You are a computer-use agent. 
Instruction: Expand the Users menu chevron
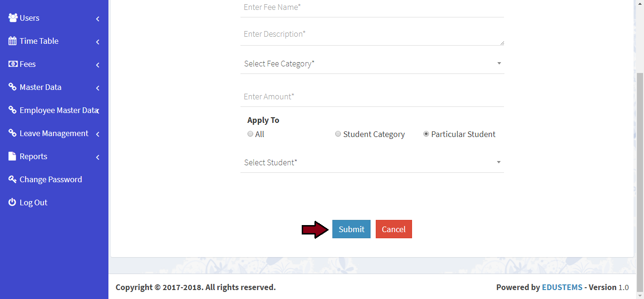tap(98, 19)
